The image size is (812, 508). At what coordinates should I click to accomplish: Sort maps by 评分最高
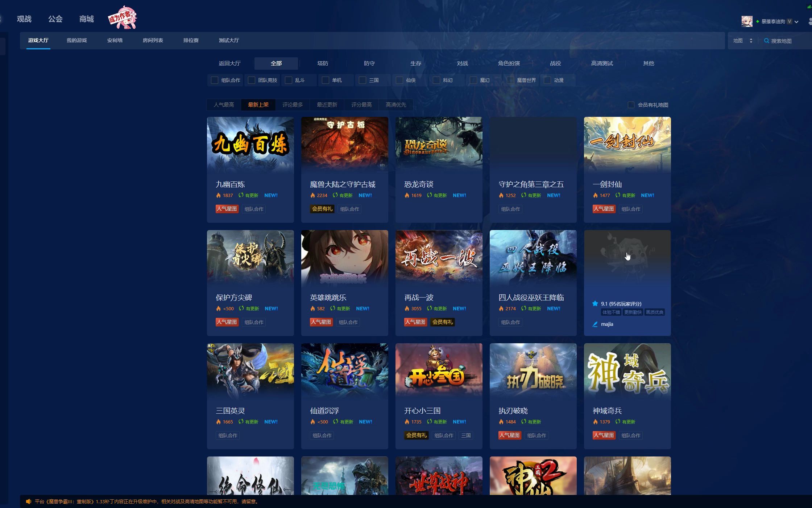361,105
